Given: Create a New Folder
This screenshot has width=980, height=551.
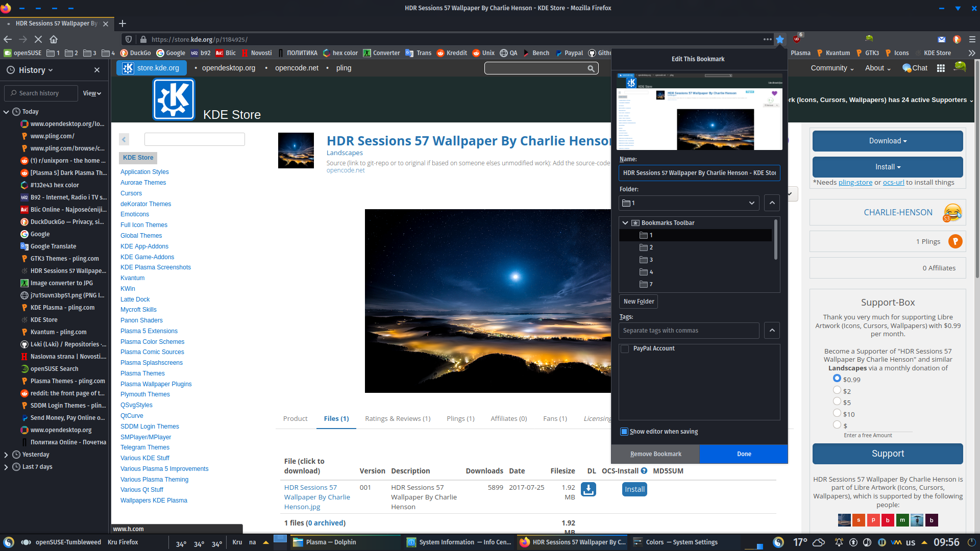Looking at the screenshot, I should click(639, 302).
